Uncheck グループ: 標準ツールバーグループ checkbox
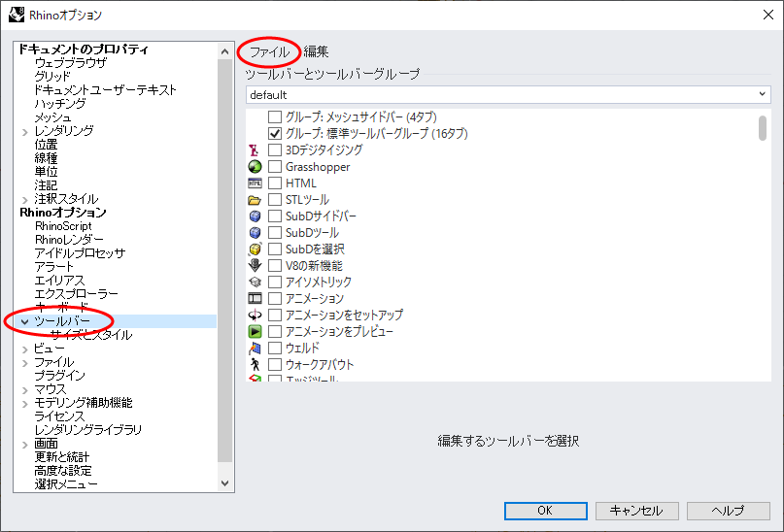The height and width of the screenshot is (532, 784). coord(275,134)
